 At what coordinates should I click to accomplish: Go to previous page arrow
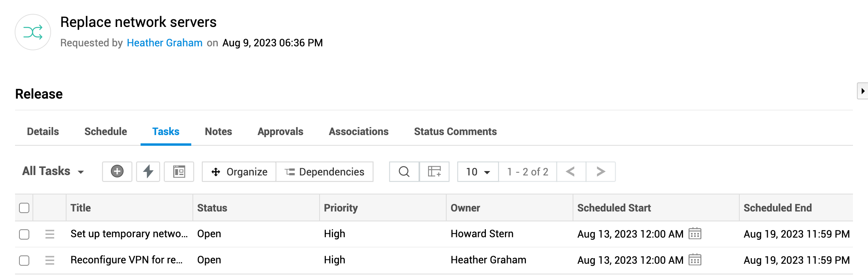pyautogui.click(x=571, y=171)
